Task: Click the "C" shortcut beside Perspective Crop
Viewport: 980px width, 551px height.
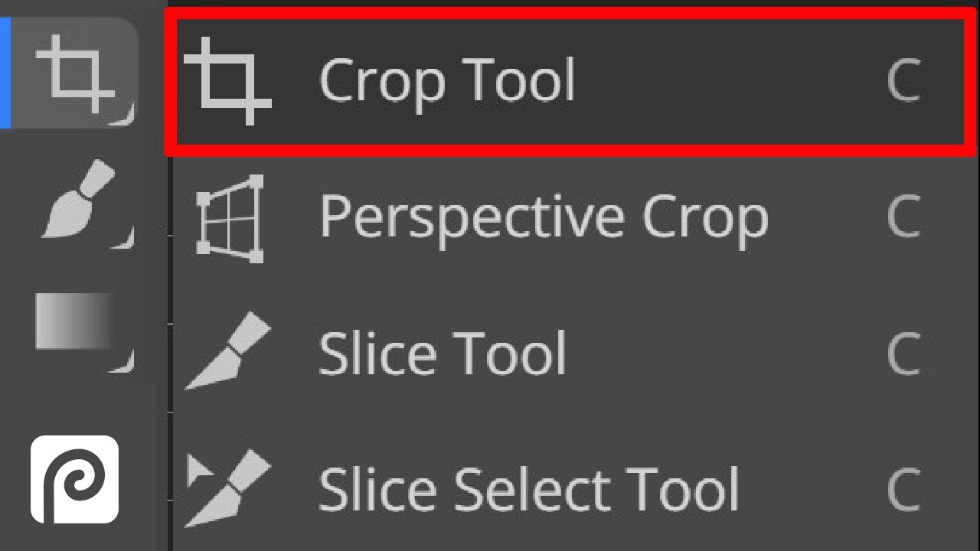Action: click(x=903, y=218)
